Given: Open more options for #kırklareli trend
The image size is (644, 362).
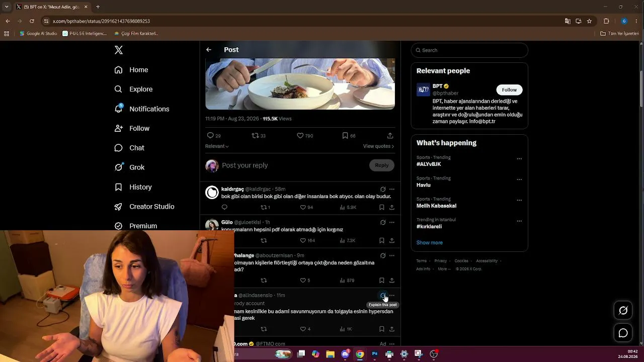Looking at the screenshot, I should (x=519, y=221).
